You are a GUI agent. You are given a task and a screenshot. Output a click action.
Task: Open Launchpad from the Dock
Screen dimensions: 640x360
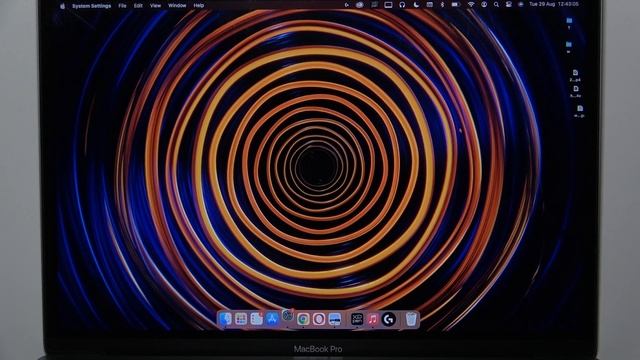pos(241,319)
